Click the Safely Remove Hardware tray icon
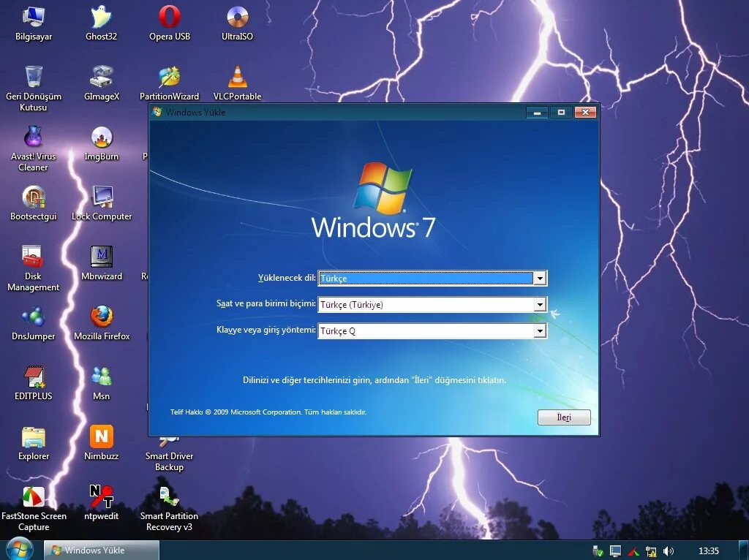The image size is (749, 560). 598,551
